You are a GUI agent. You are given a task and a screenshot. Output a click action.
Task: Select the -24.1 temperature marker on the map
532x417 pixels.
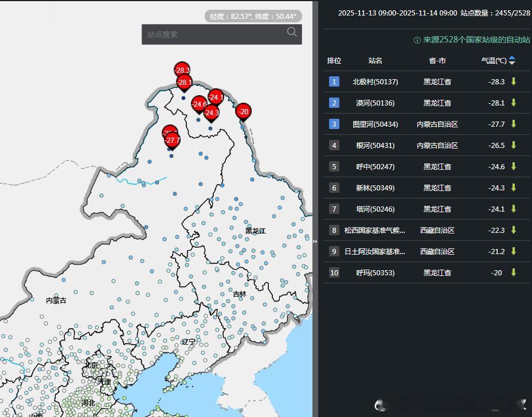(215, 97)
